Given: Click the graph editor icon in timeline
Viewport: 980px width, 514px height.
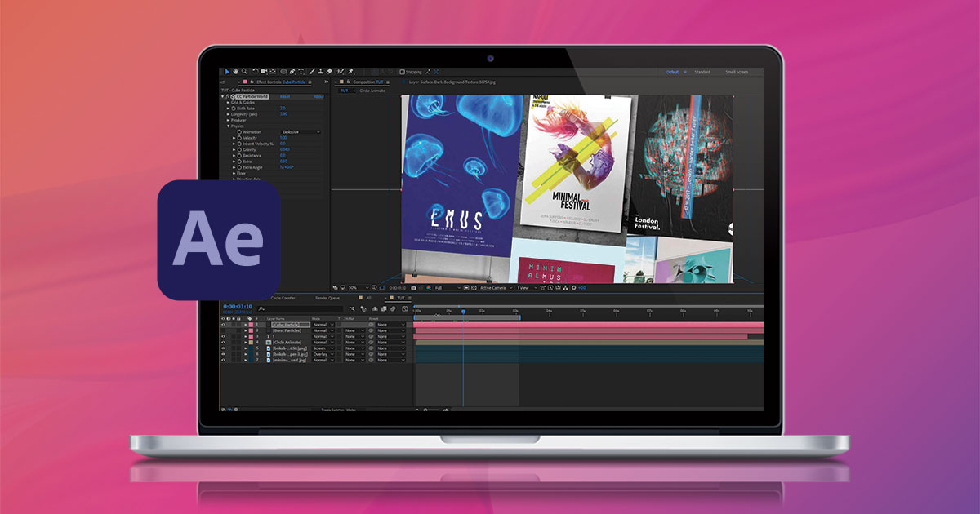Looking at the screenshot, I should [404, 309].
